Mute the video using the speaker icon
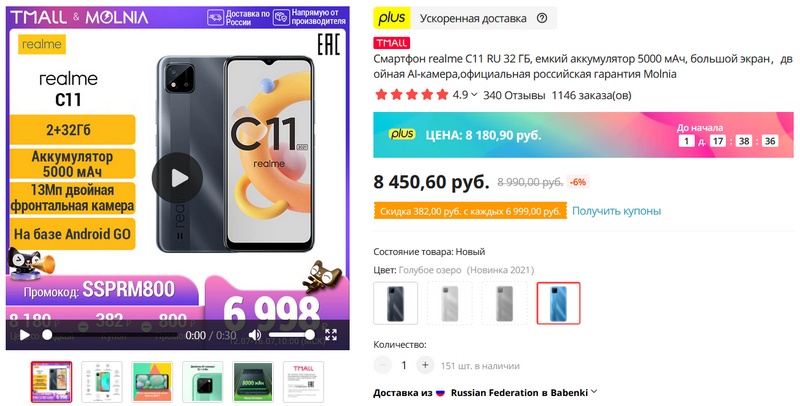 [x=255, y=335]
